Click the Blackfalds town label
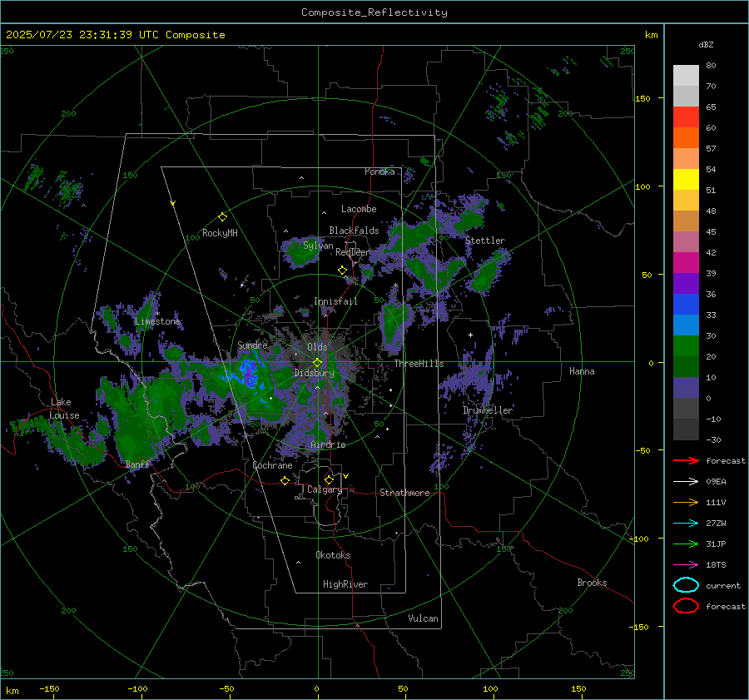 [x=354, y=231]
